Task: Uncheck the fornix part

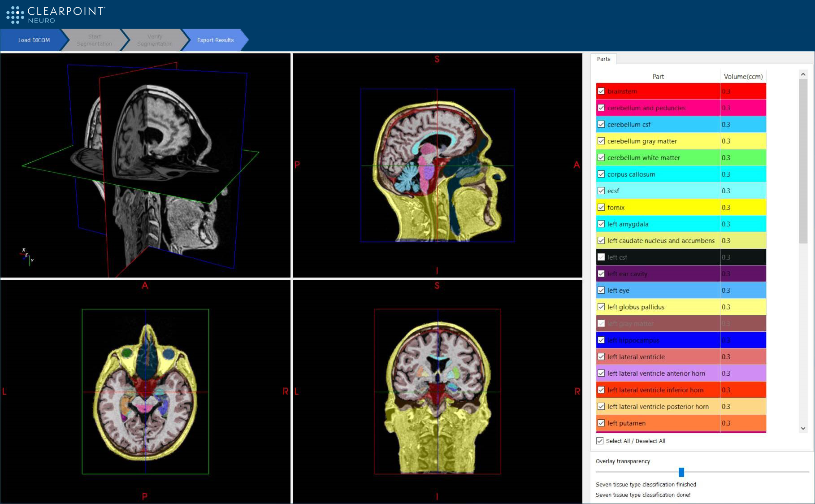Action: point(600,207)
